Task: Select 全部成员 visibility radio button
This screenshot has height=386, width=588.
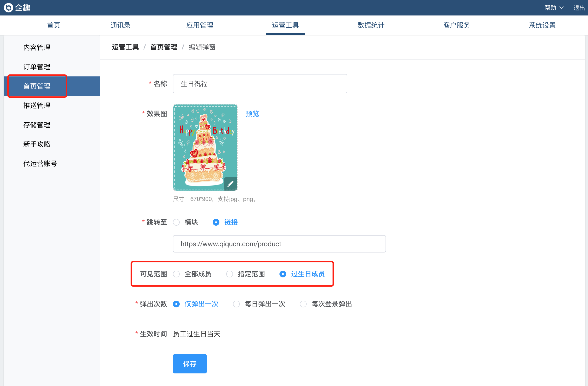Action: click(176, 274)
